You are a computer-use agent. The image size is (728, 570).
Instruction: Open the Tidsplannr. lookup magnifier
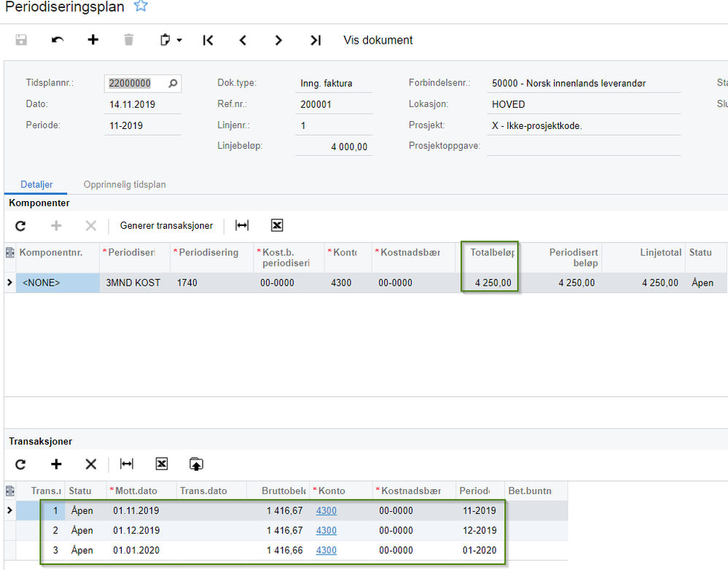pyautogui.click(x=173, y=84)
